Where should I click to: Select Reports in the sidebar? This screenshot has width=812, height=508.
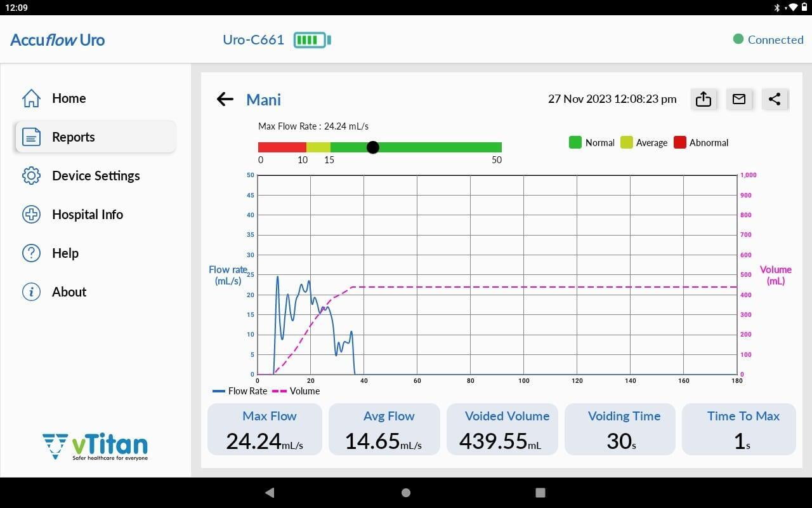[95, 137]
